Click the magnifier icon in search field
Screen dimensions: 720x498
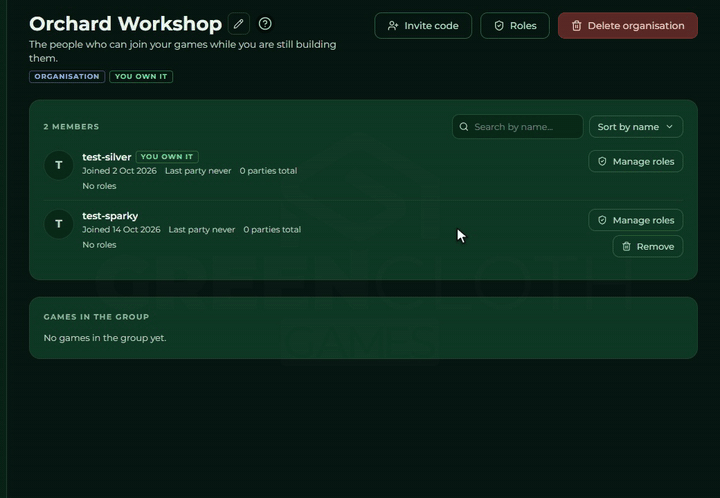pos(464,127)
